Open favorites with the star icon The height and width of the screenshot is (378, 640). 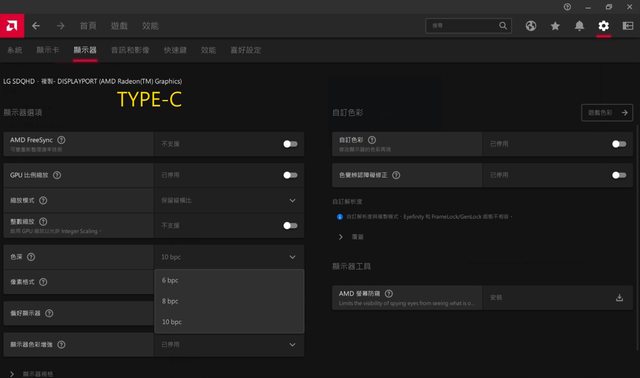pyautogui.click(x=555, y=26)
